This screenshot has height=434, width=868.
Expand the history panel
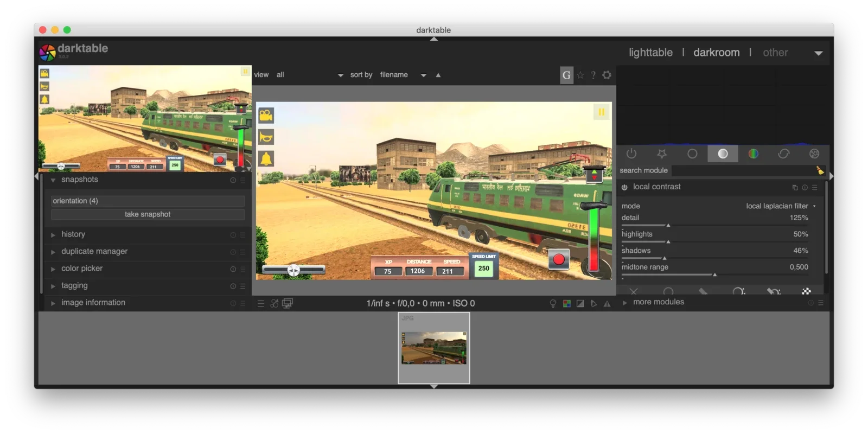click(53, 235)
